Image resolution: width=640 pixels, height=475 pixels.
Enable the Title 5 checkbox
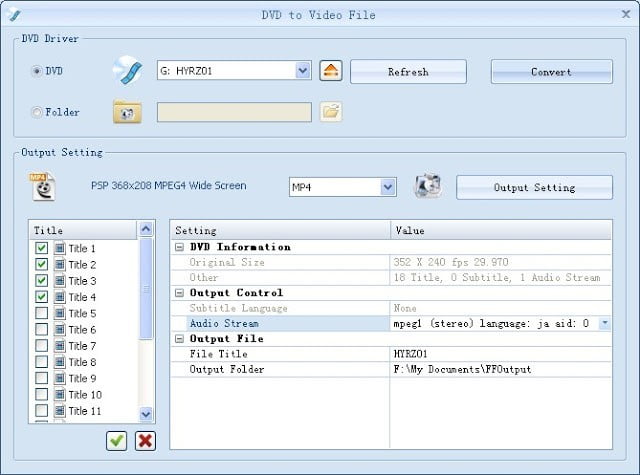(x=41, y=313)
